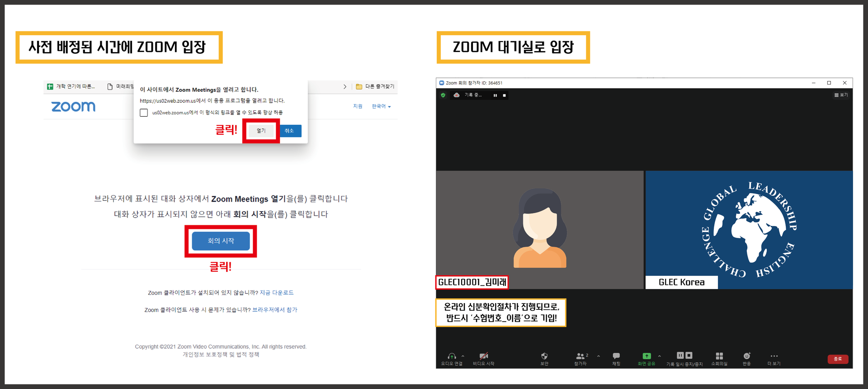Click the blue cancel button in dialog
Viewport: 868px width, 389px height.
(x=289, y=131)
